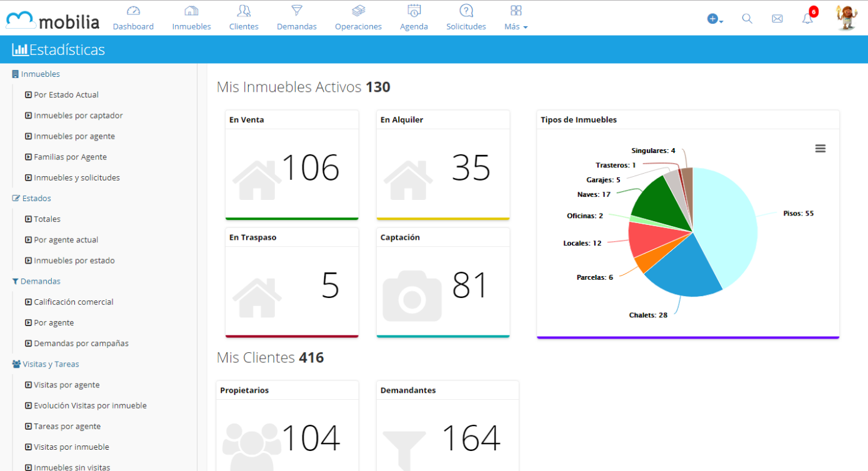Open Inmuebles por captador report

click(x=78, y=116)
